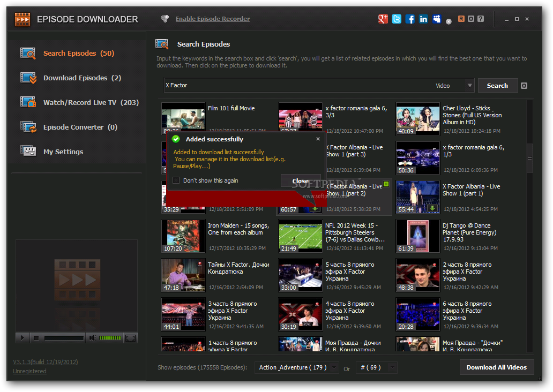This screenshot has width=553, height=392.
Task: Open My Settings section
Action: [x=63, y=152]
